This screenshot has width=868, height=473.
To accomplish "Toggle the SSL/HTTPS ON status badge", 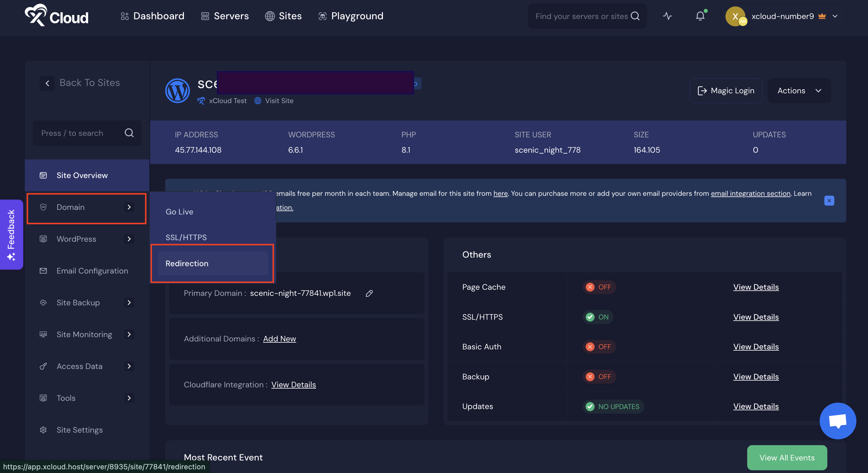I will pos(598,317).
